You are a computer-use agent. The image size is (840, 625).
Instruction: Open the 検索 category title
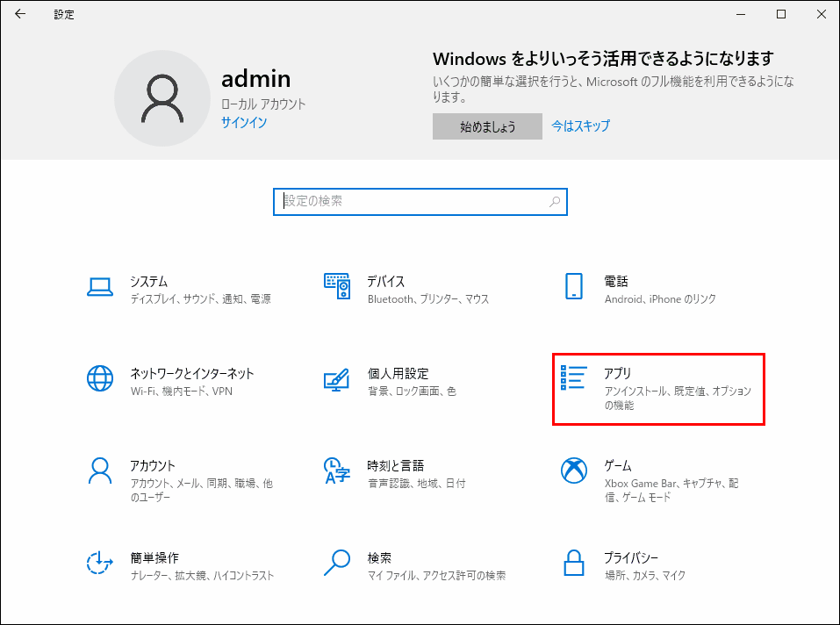coord(379,557)
